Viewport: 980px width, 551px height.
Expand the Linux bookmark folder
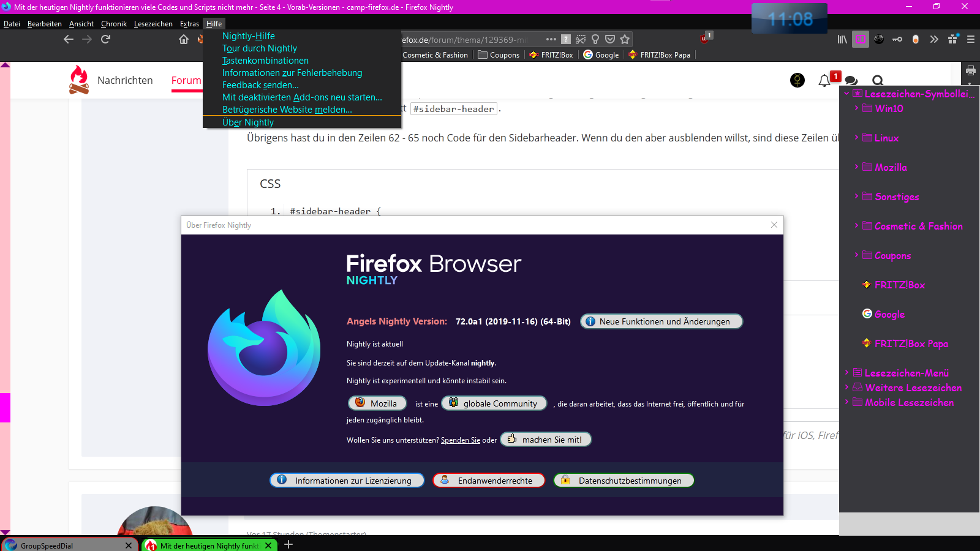pos(856,137)
